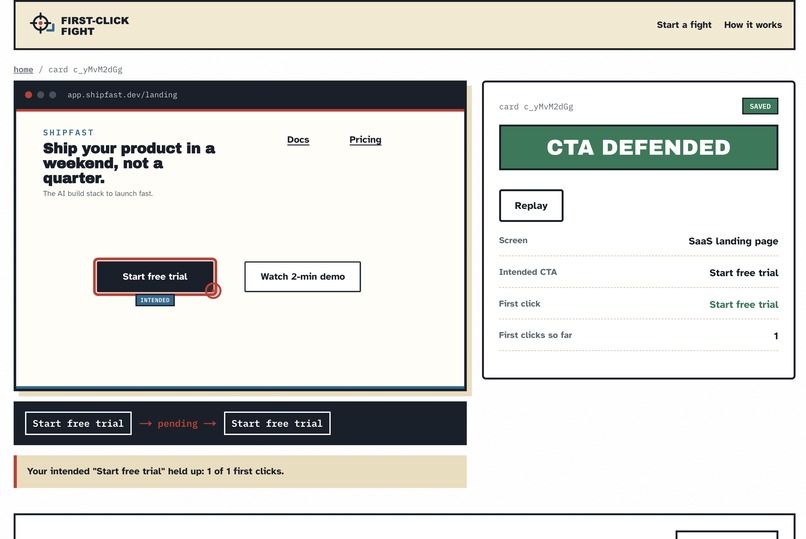The width and height of the screenshot is (806, 539).
Task: Open the Pricing link in mockup
Action: (365, 140)
